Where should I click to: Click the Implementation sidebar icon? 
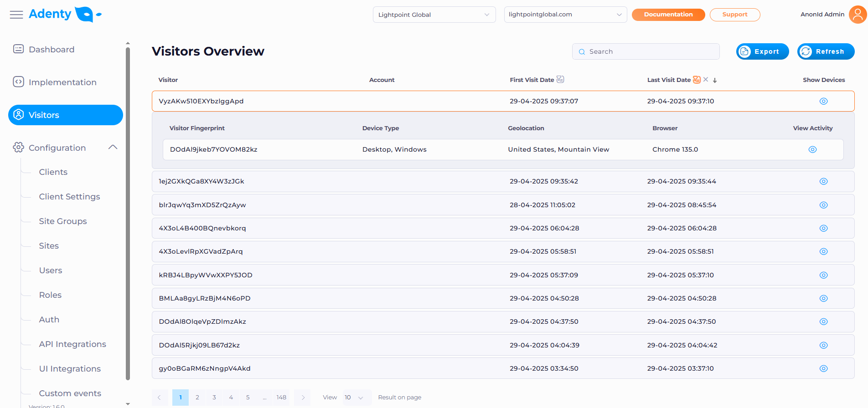click(18, 82)
